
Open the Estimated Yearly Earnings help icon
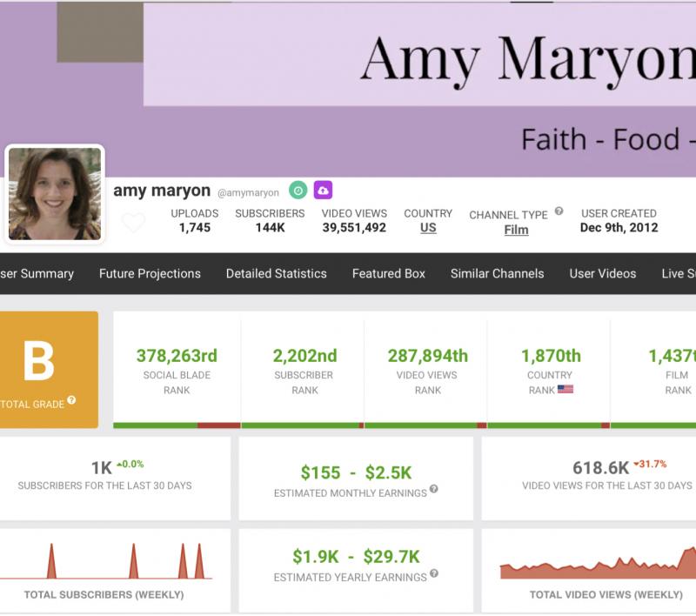433,573
